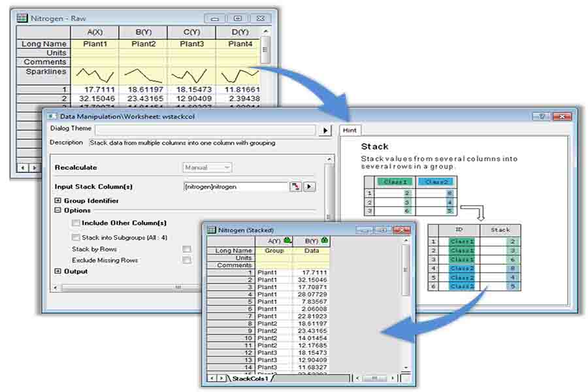Click the Input Stack Column(s) text field
The width and height of the screenshot is (588, 392).
(x=235, y=186)
